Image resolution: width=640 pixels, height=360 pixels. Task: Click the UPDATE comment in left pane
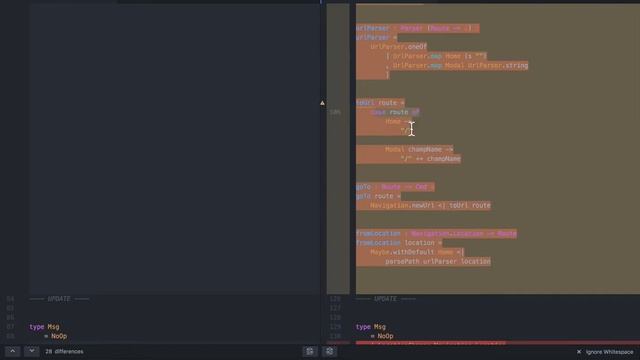59,299
